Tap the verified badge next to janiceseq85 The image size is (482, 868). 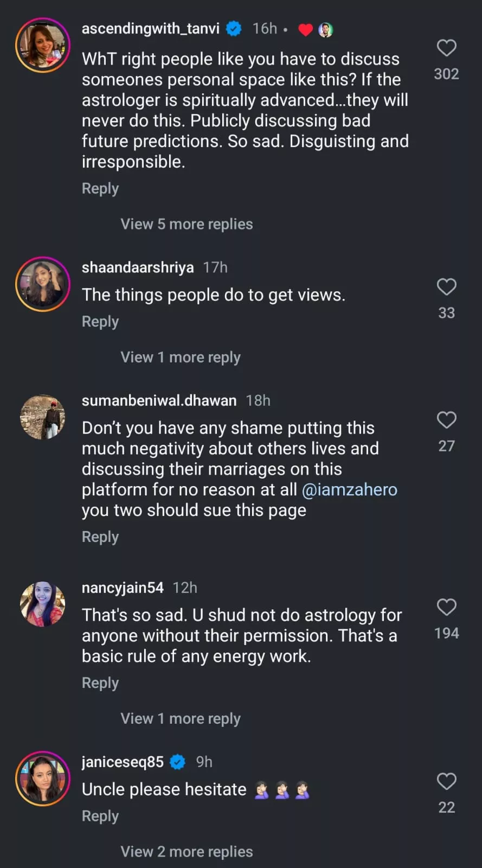coord(177,762)
